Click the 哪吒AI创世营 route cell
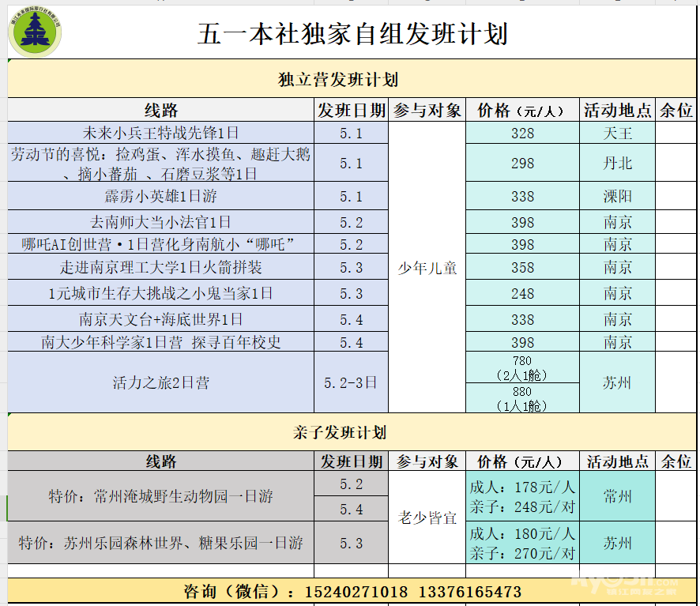700x606 pixels. 160,244
